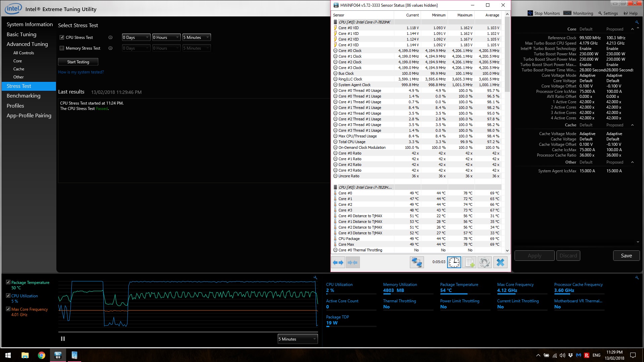Image resolution: width=644 pixels, height=362 pixels.
Task: Pause the monitoring graph
Action: click(63, 339)
